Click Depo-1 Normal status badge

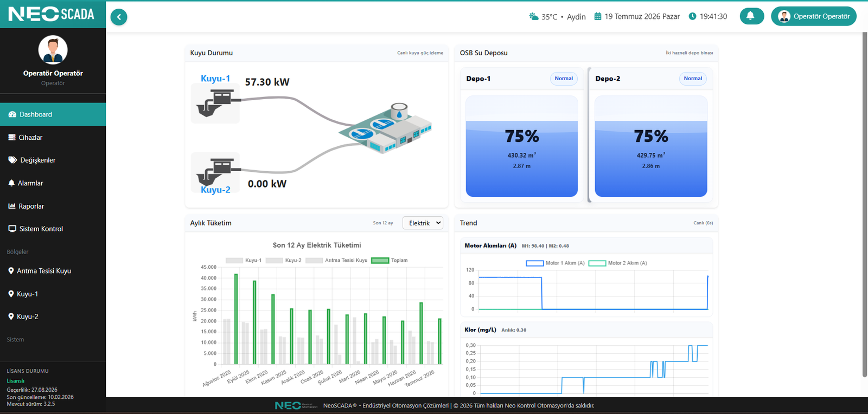564,79
